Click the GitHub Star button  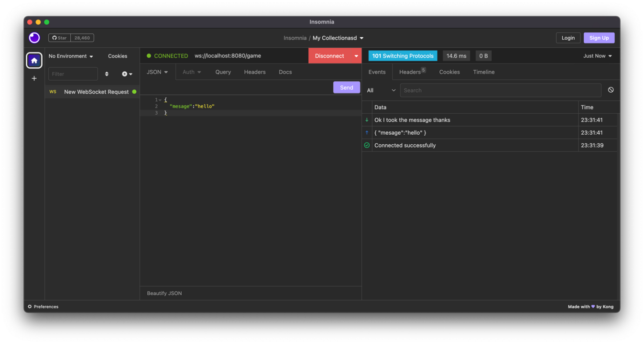coord(60,38)
